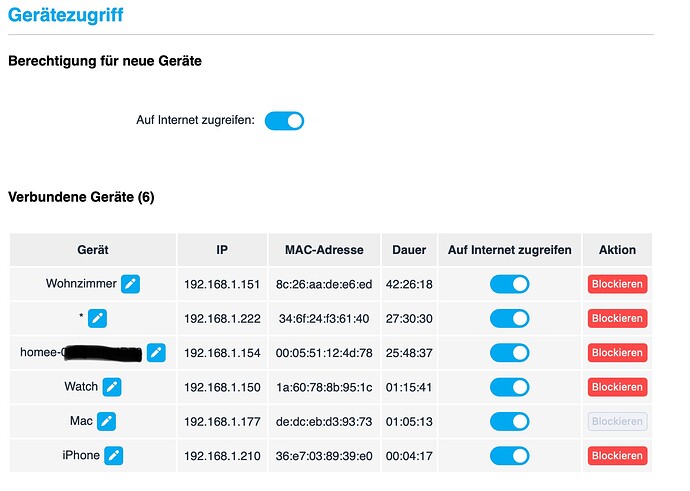Rename the Watch device via pencil icon

112,387
